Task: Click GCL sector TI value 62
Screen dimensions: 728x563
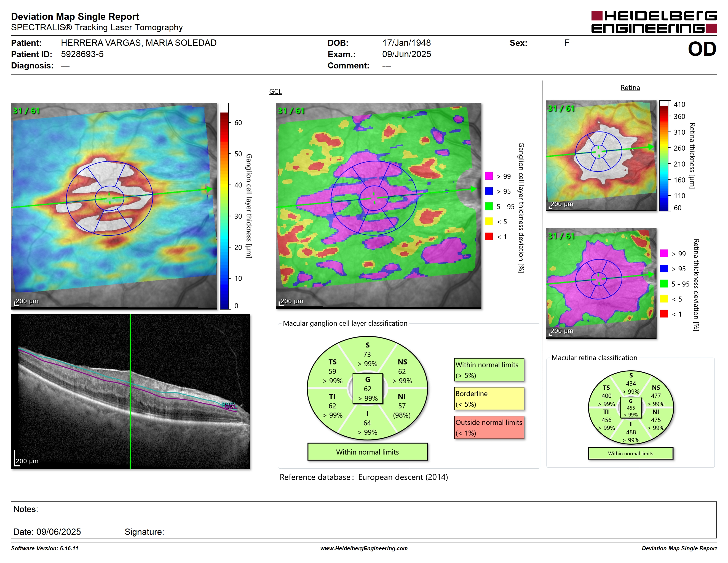Action: 332,406
